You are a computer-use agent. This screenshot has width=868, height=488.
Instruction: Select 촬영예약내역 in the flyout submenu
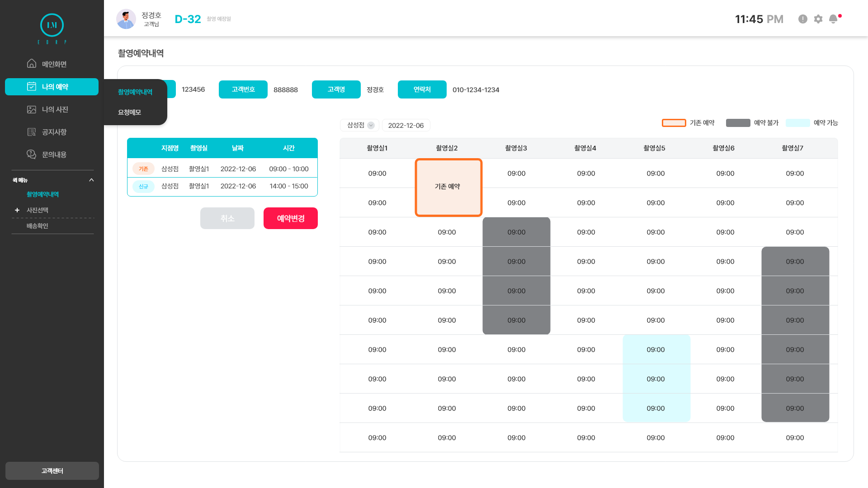pyautogui.click(x=135, y=92)
